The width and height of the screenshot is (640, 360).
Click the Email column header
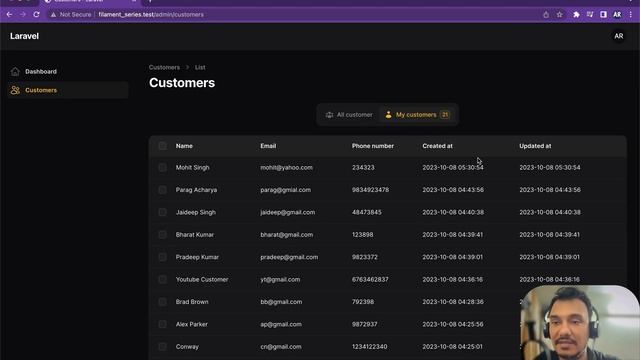[x=268, y=146]
